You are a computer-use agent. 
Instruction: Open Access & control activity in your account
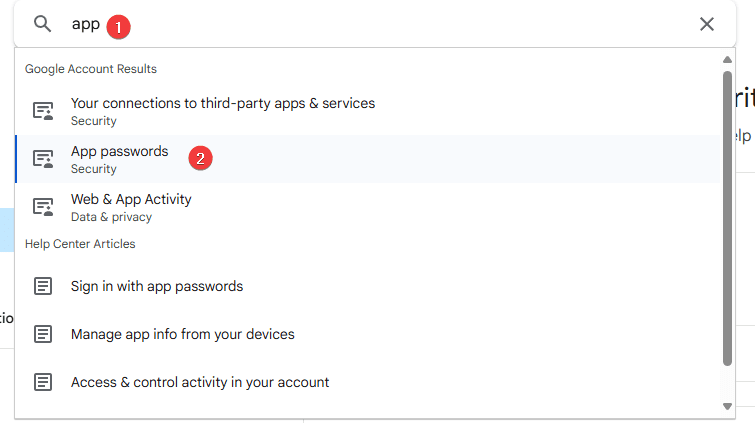pos(200,382)
